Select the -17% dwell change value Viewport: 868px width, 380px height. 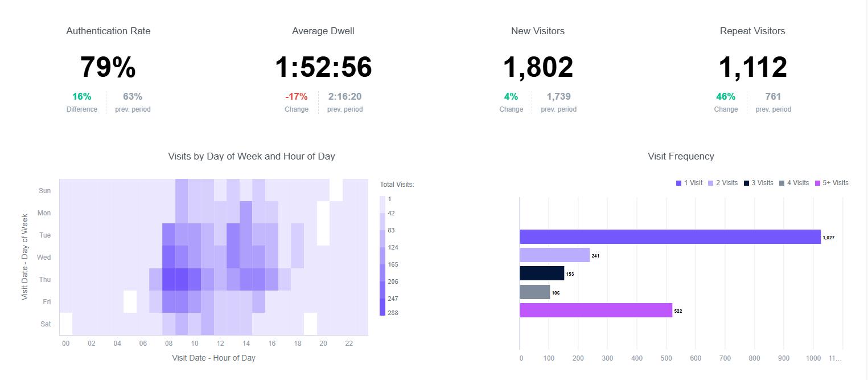pyautogui.click(x=297, y=97)
